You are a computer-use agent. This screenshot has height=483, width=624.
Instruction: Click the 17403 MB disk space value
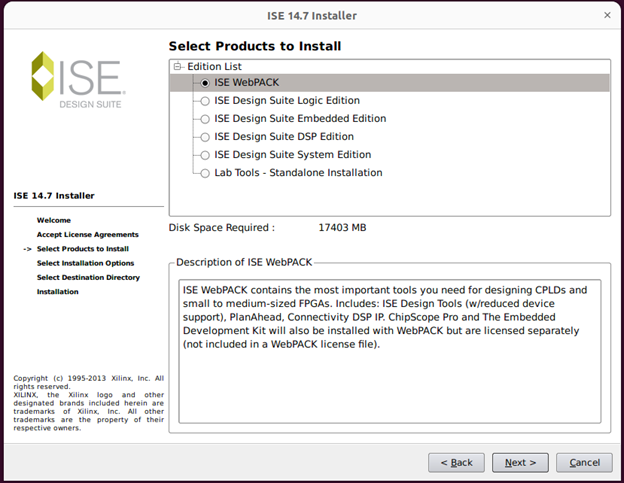[x=342, y=228]
